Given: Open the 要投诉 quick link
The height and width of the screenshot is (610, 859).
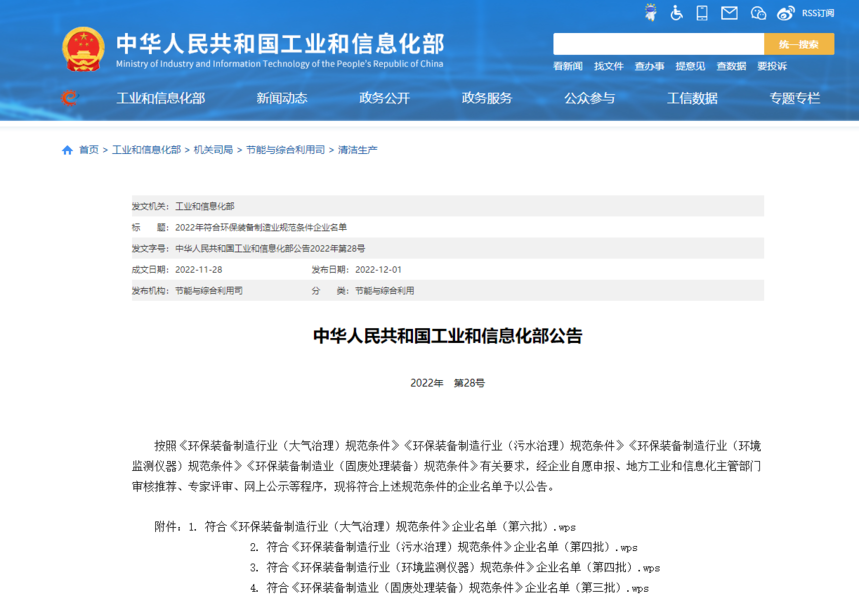Looking at the screenshot, I should tap(772, 66).
